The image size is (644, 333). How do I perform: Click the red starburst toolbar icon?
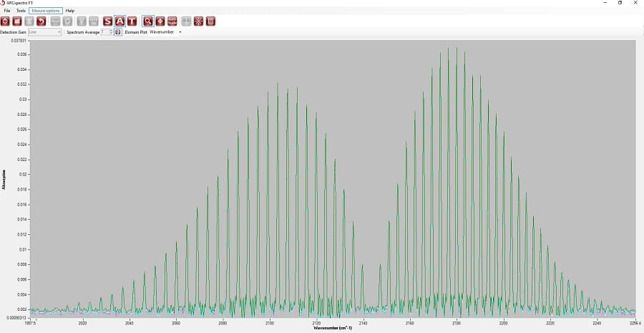(198, 21)
